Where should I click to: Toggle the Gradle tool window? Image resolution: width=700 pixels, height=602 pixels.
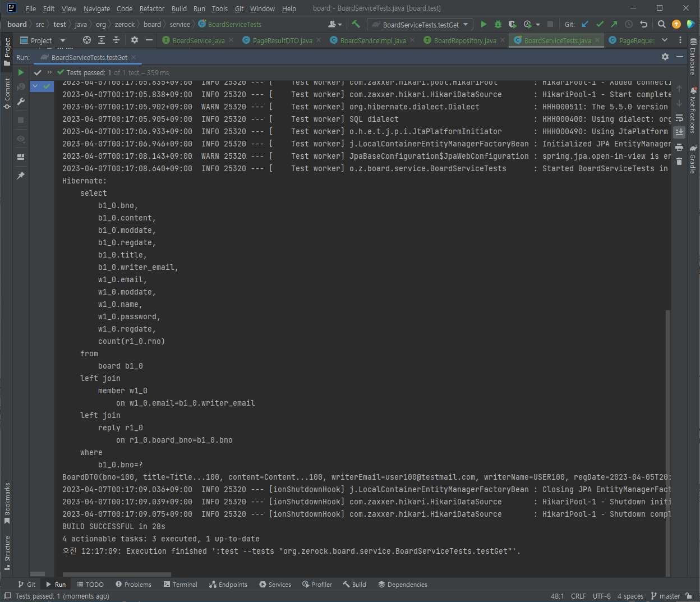(693, 159)
